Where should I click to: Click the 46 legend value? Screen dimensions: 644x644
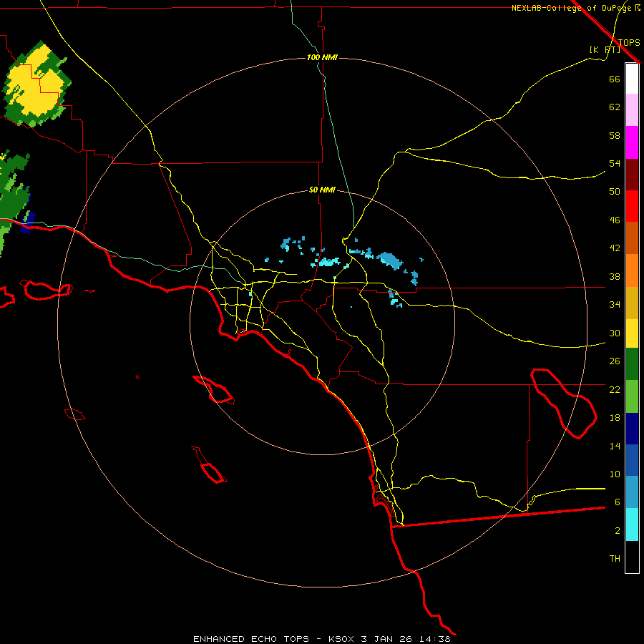pos(615,220)
